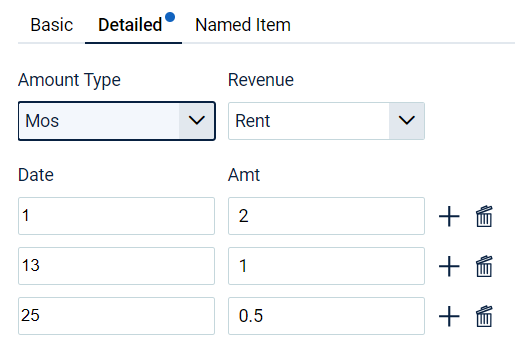Edit the Date field containing 25
Viewport: 515px width, 363px height.
116,316
